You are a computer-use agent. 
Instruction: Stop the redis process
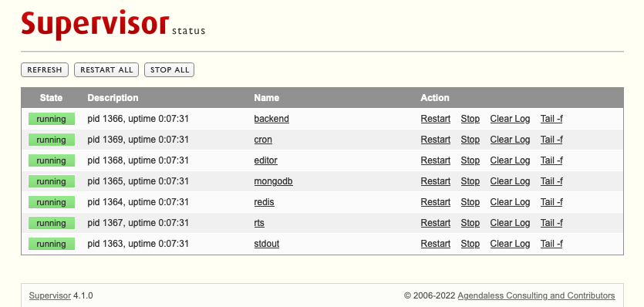(x=470, y=202)
